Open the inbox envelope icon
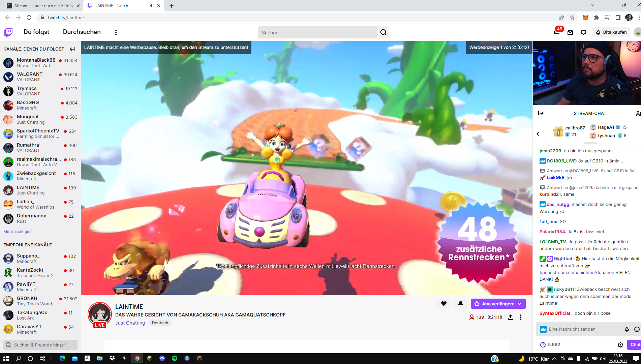The width and height of the screenshot is (641, 364). click(570, 32)
